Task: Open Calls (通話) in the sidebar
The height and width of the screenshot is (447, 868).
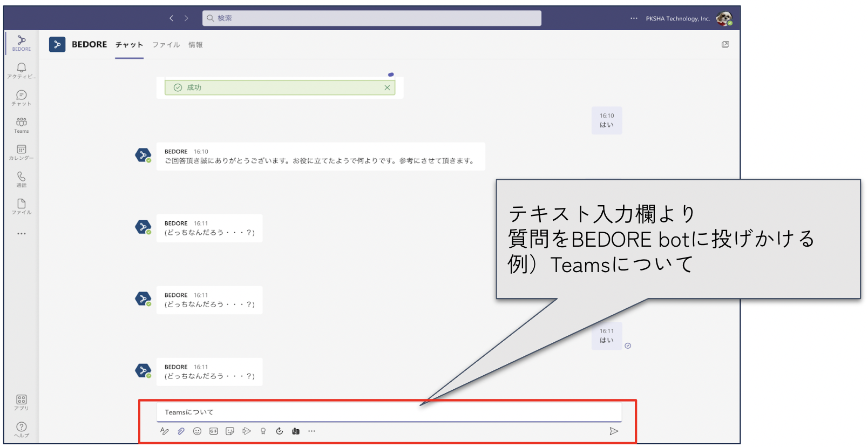Action: (22, 179)
